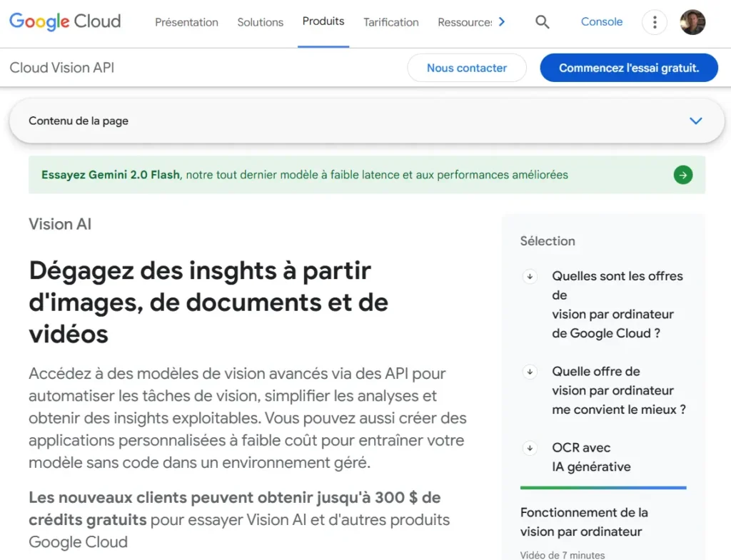Open the three-dot more options menu

point(655,22)
